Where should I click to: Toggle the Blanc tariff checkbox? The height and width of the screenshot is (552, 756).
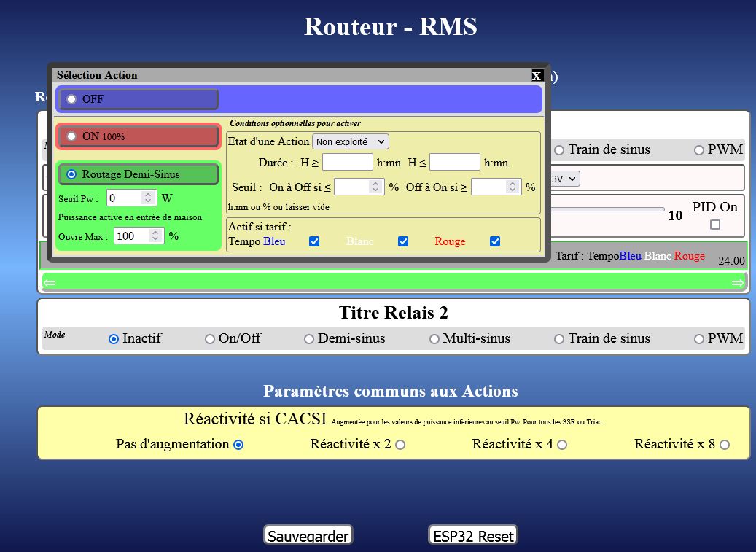[403, 241]
